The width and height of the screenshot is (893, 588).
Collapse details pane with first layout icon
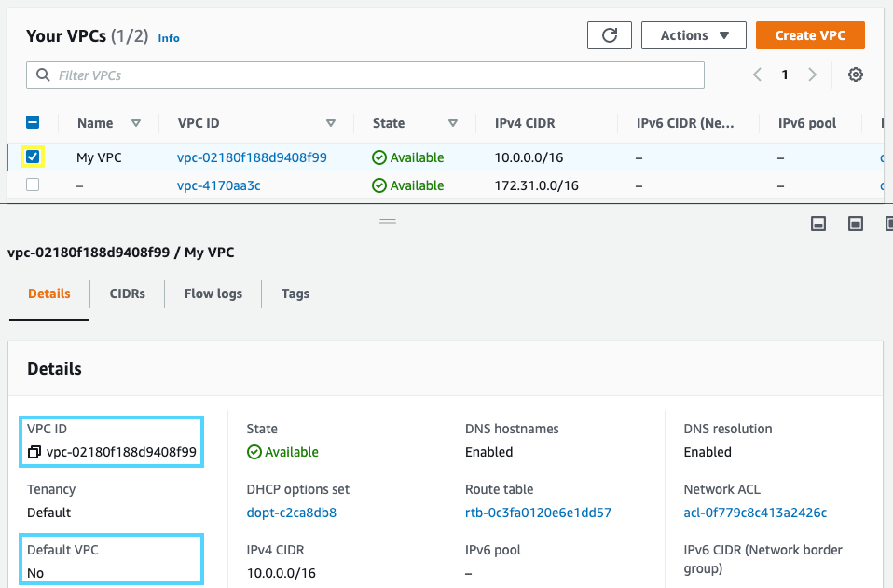point(818,224)
